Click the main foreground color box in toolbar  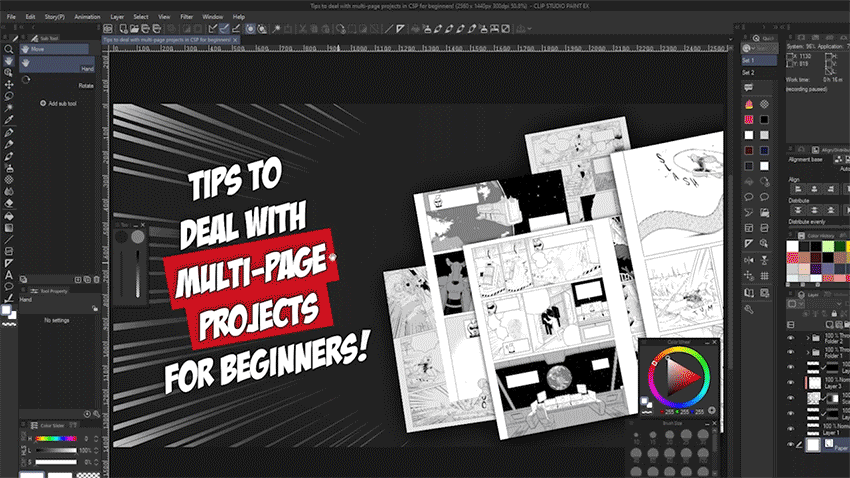[6, 311]
